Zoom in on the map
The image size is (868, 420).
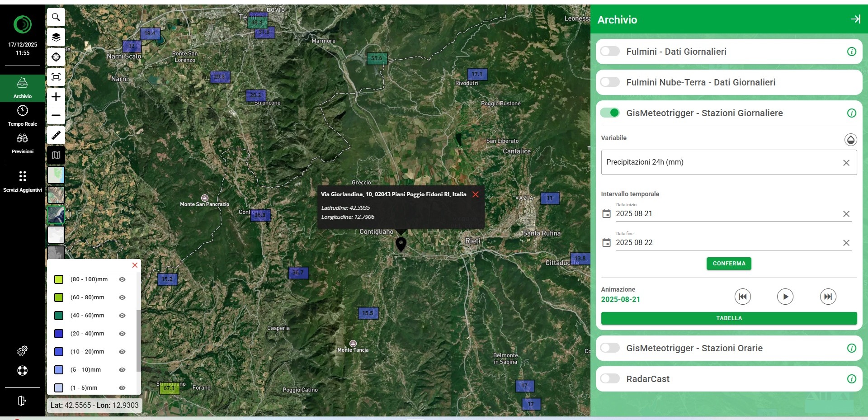click(56, 97)
